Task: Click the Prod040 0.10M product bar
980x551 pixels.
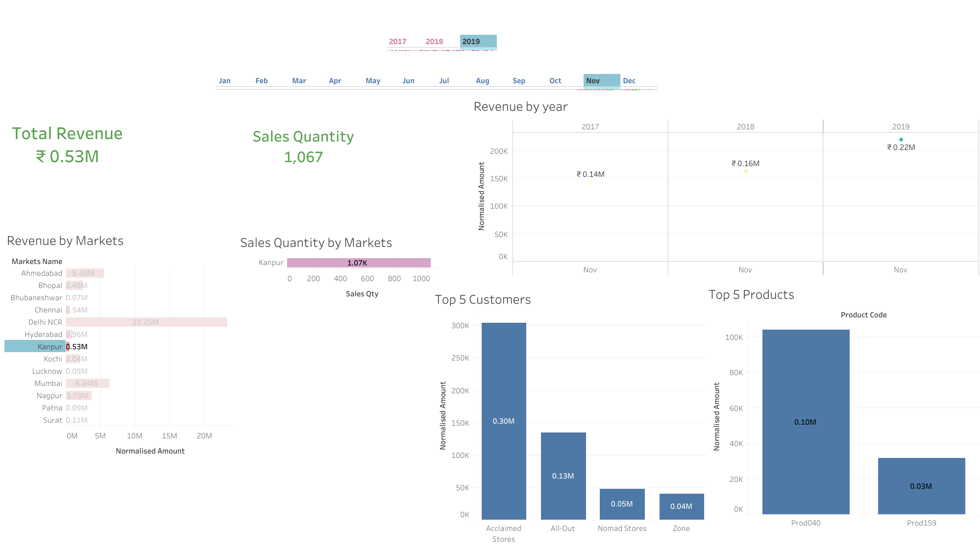Action: 806,422
